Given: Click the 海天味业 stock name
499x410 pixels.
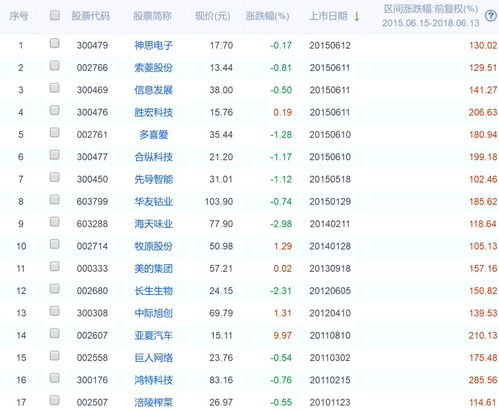Looking at the screenshot, I should tap(153, 224).
